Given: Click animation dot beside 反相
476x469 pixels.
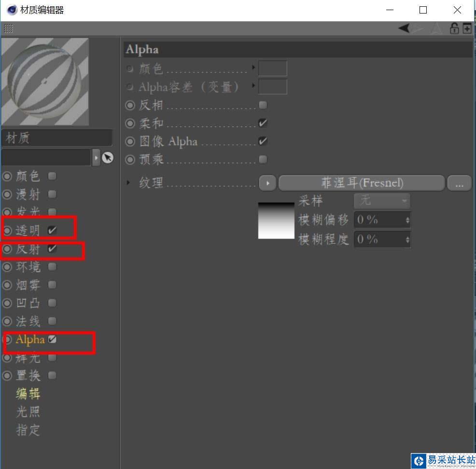Looking at the screenshot, I should coord(130,105).
